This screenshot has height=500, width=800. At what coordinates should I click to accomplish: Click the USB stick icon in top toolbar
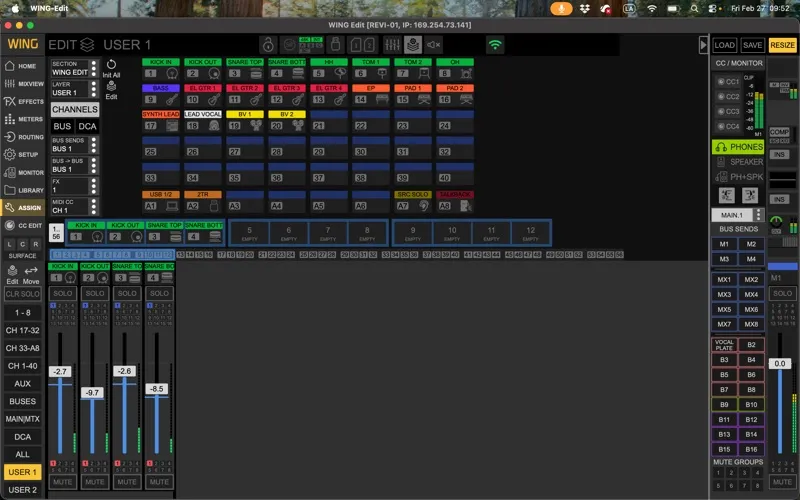click(335, 45)
